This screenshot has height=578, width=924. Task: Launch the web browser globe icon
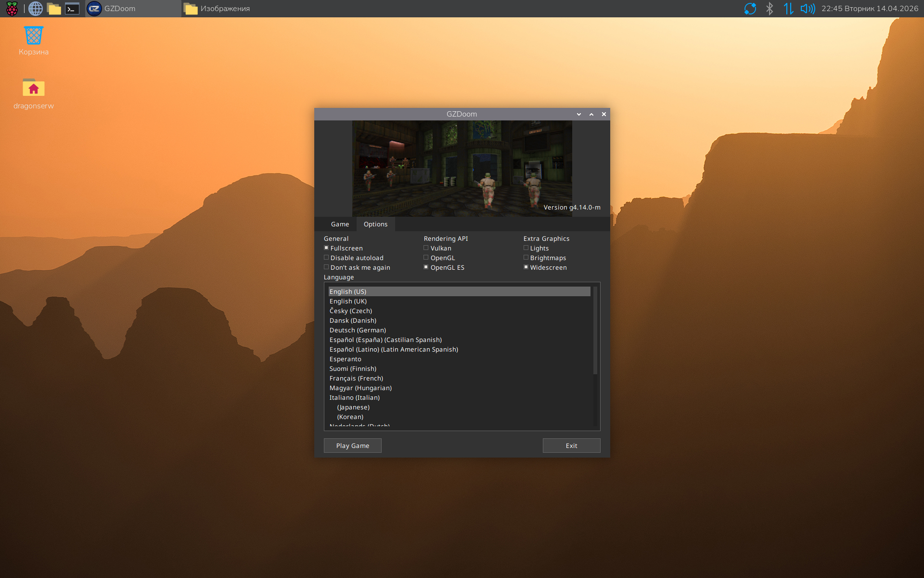click(36, 9)
